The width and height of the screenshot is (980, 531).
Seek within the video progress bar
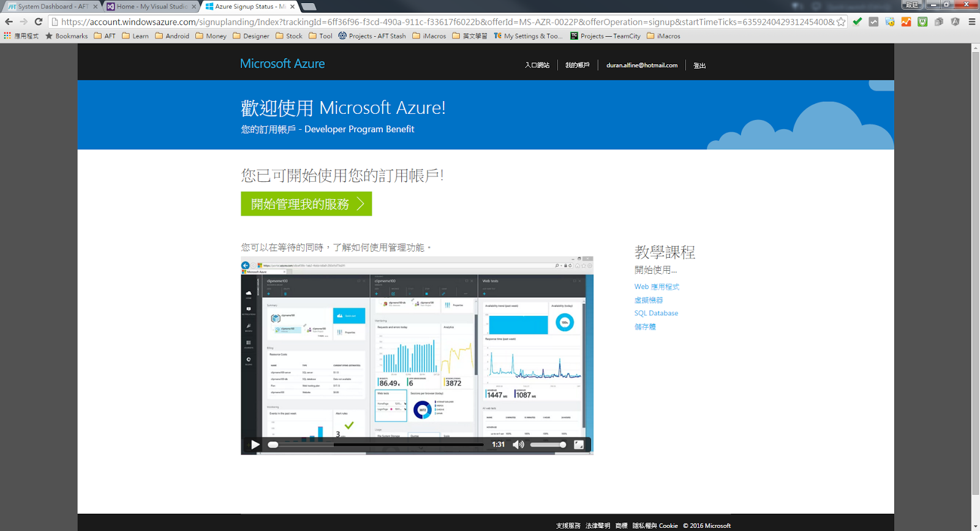click(376, 445)
